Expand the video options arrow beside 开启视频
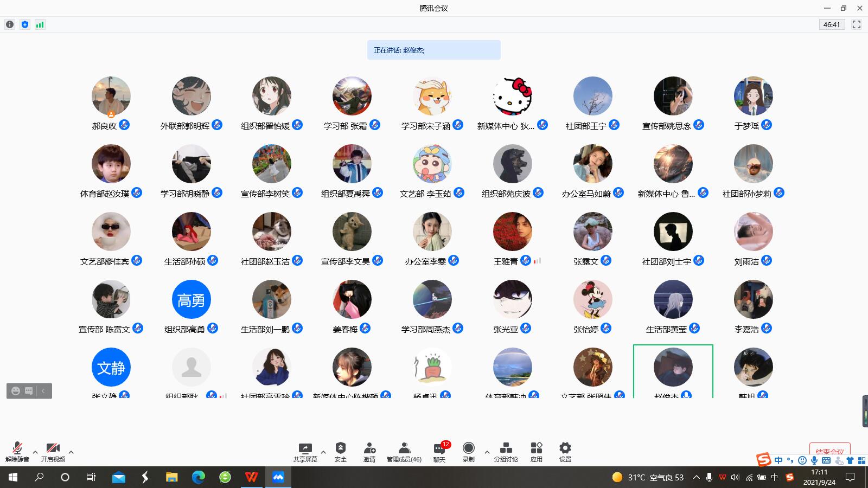Viewport: 868px width, 488px height. coord(71,452)
